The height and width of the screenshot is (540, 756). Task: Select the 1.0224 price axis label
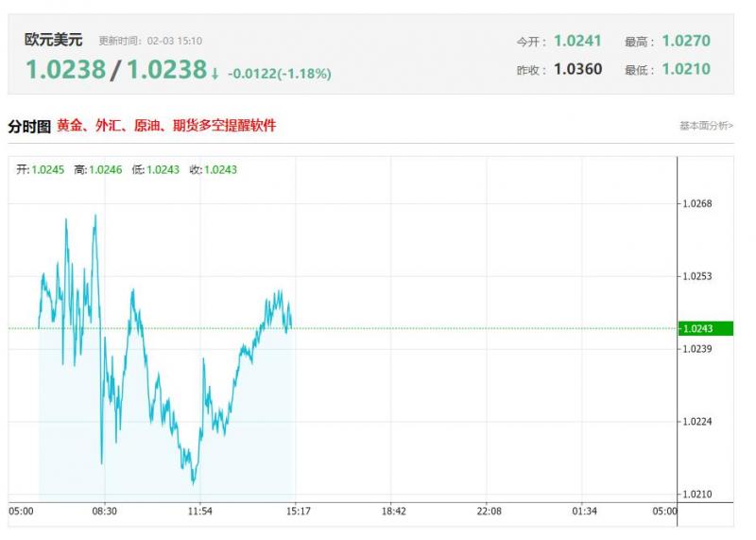[697, 422]
